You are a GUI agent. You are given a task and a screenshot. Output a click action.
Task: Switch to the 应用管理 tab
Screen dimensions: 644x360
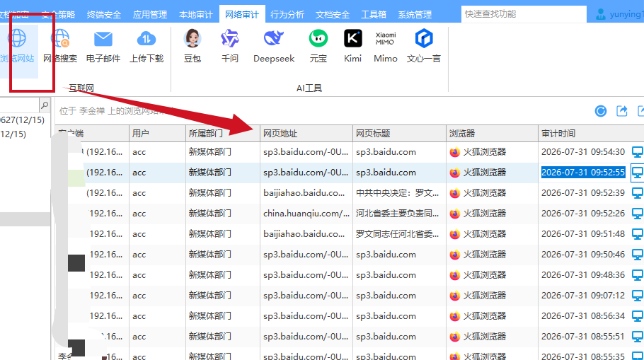(x=150, y=15)
